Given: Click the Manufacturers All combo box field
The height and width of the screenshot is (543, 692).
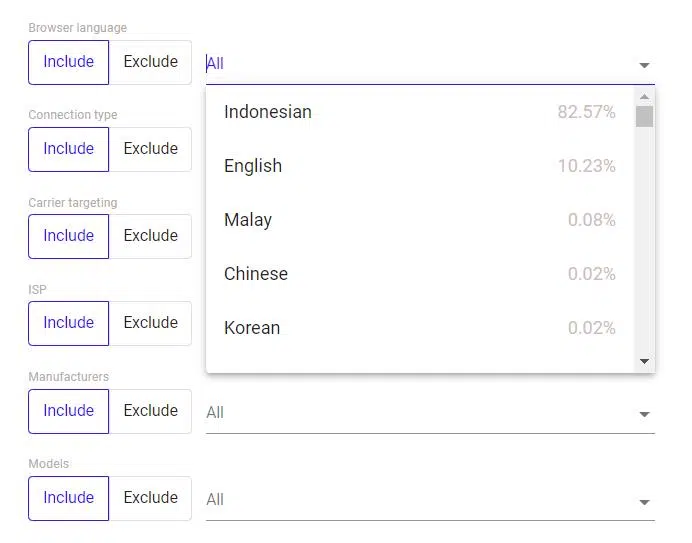Looking at the screenshot, I should (x=430, y=413).
